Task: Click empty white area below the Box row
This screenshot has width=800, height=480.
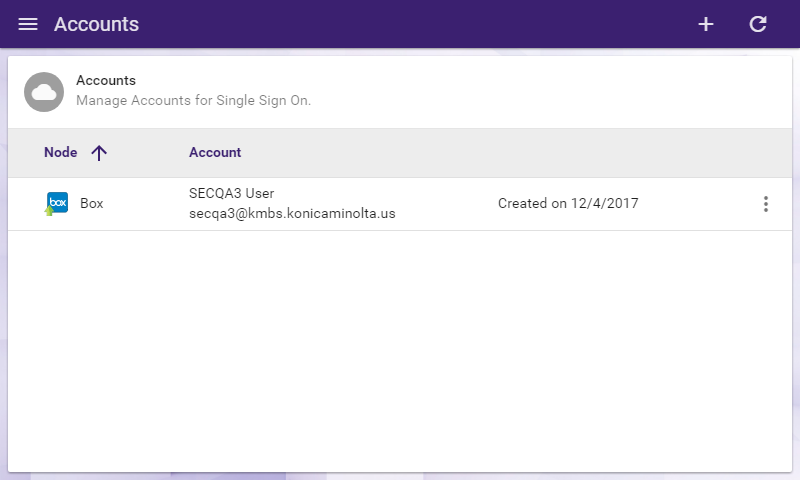Action: pyautogui.click(x=400, y=352)
